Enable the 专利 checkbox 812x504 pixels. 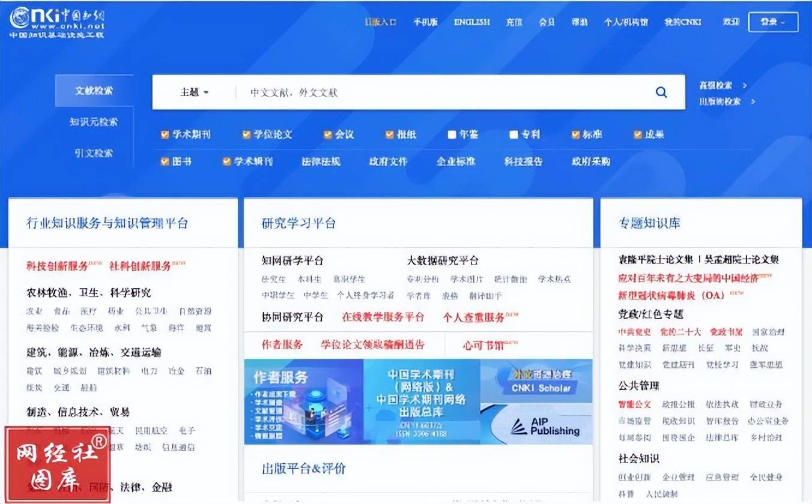[514, 134]
